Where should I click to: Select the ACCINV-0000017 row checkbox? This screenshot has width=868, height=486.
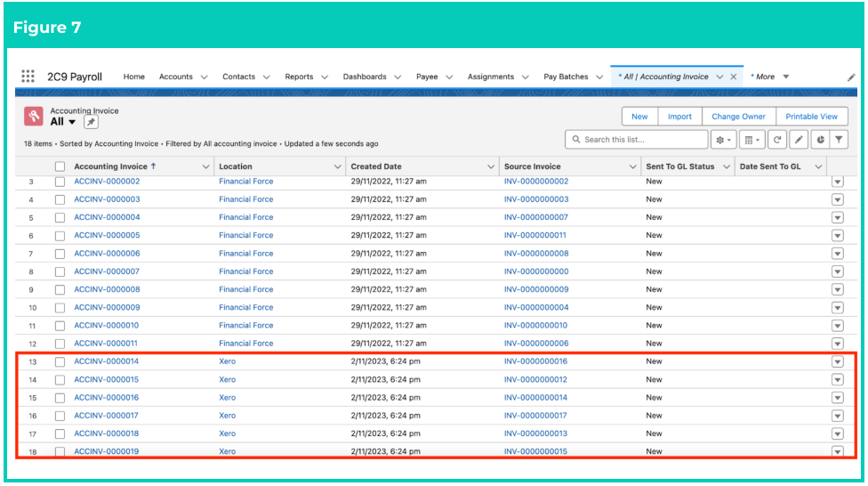[x=60, y=417]
